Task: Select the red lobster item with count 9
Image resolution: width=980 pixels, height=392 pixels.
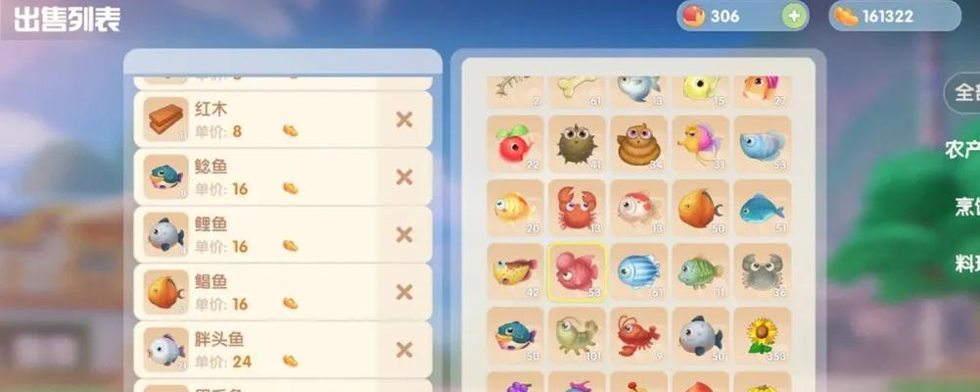Action: pyautogui.click(x=638, y=336)
